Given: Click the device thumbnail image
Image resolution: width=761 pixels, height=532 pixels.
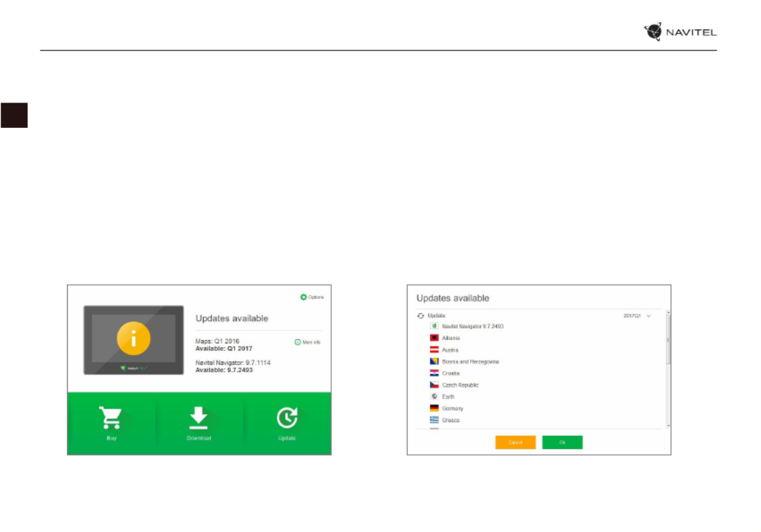Looking at the screenshot, I should pos(133,340).
